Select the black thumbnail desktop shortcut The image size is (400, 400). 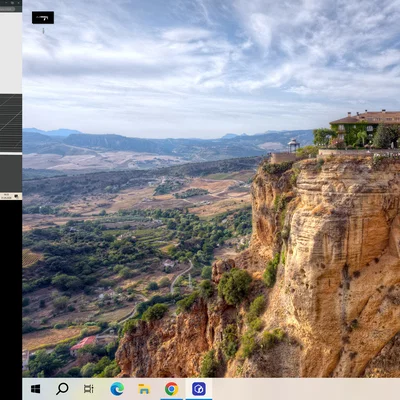pos(43,18)
